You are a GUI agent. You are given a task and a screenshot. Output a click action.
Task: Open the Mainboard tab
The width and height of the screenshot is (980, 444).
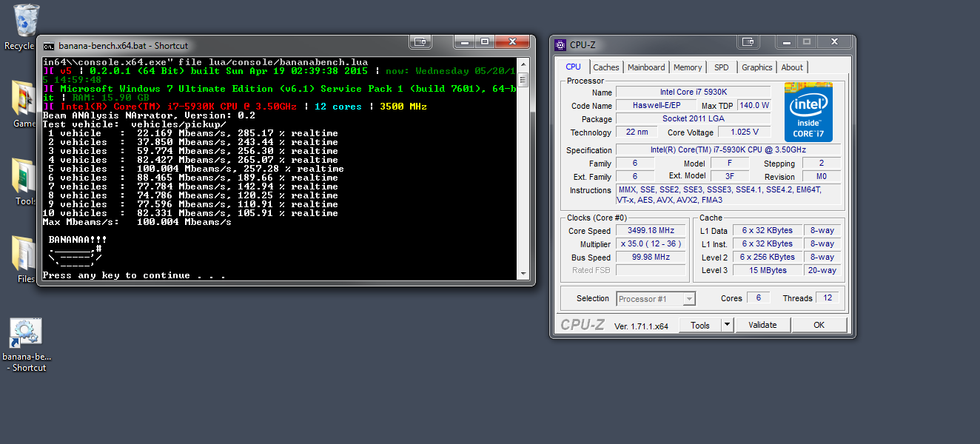[x=646, y=67]
